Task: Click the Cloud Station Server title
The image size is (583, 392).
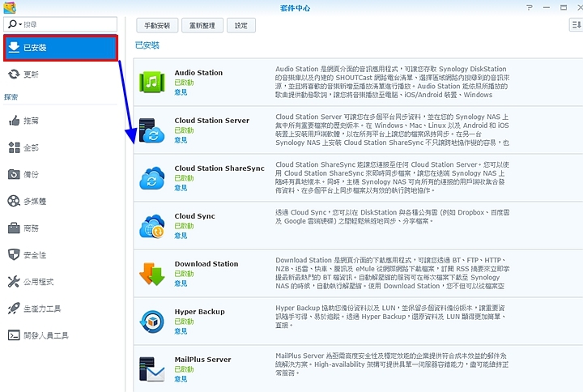Action: coord(212,121)
